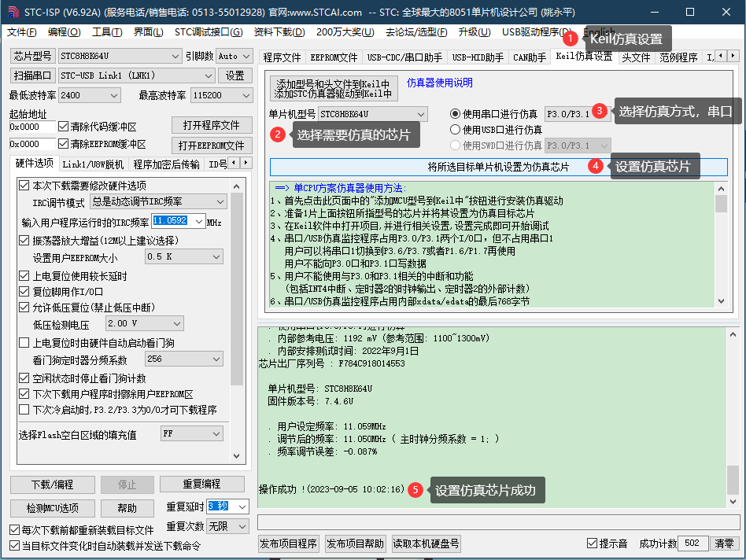Toggle 当目标文件变化时自动装载并发送下载命令

[x=14, y=546]
